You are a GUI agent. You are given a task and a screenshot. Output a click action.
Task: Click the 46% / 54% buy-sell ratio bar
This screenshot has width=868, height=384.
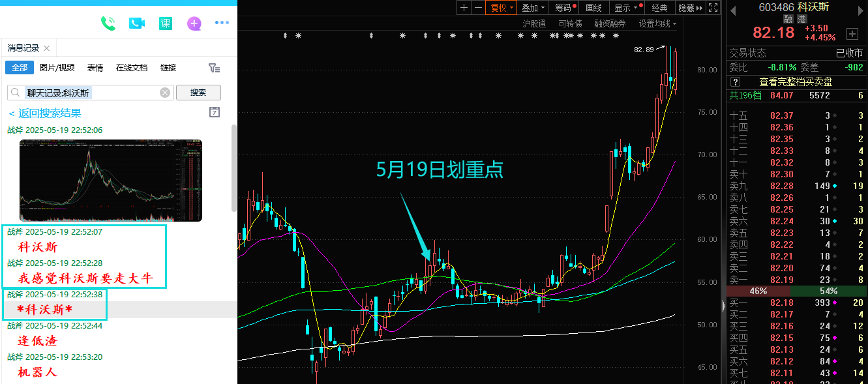point(797,291)
